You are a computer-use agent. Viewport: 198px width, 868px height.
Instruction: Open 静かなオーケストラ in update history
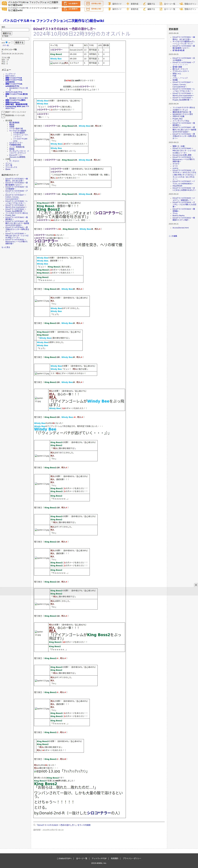click(180, 69)
